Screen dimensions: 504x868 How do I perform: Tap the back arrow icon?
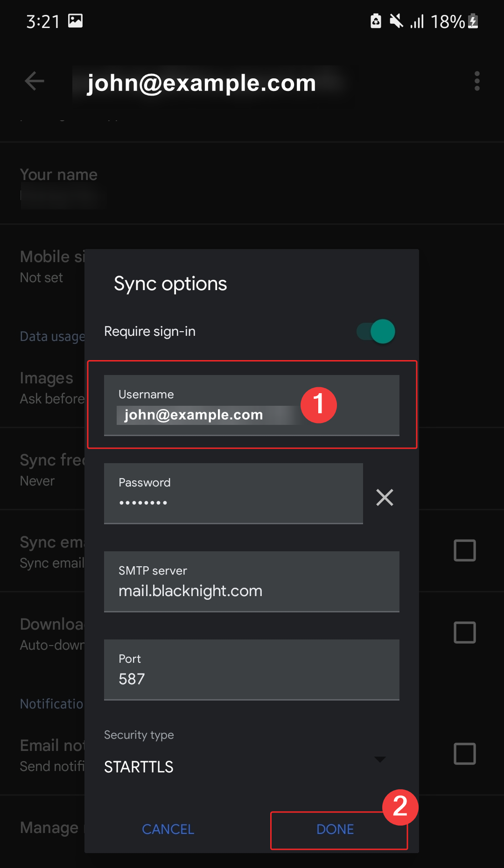35,81
